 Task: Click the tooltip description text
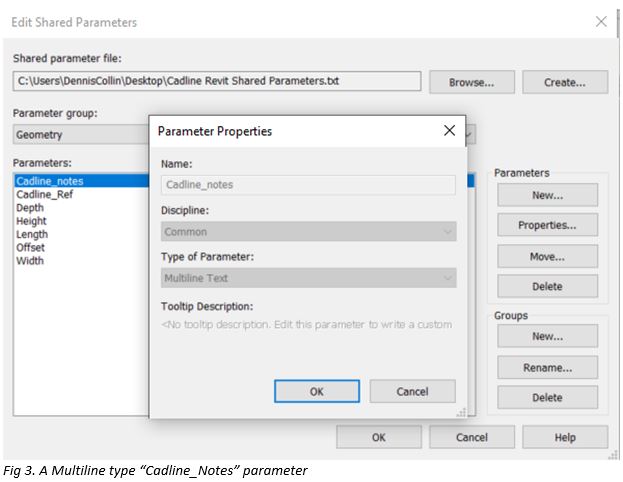(x=307, y=324)
